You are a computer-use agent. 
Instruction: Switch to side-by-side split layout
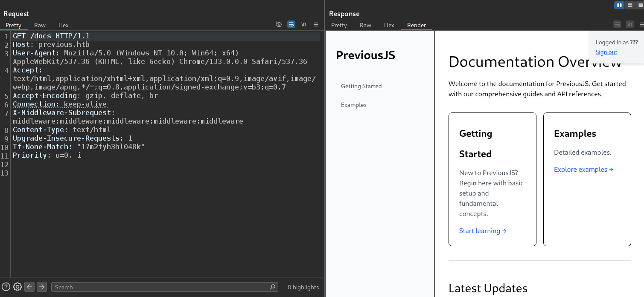[619, 5]
